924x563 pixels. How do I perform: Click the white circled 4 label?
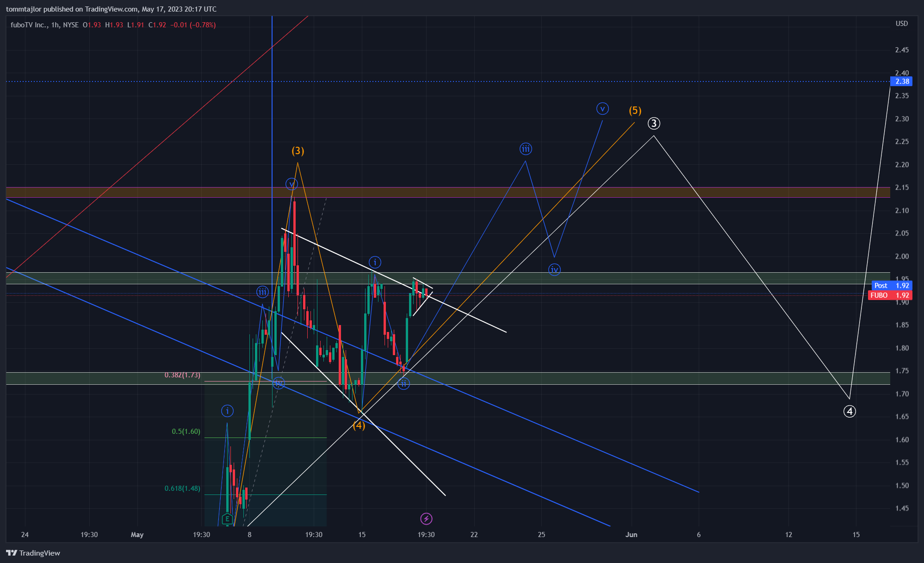click(x=850, y=411)
